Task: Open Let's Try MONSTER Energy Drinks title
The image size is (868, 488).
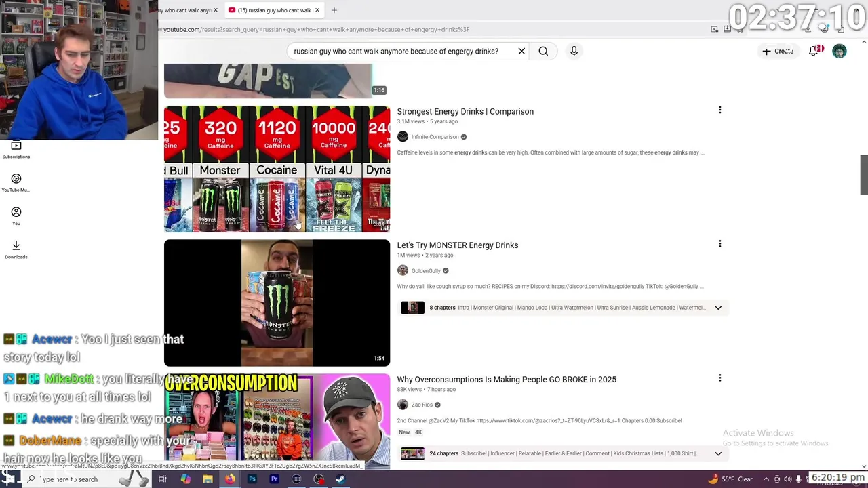Action: (458, 245)
